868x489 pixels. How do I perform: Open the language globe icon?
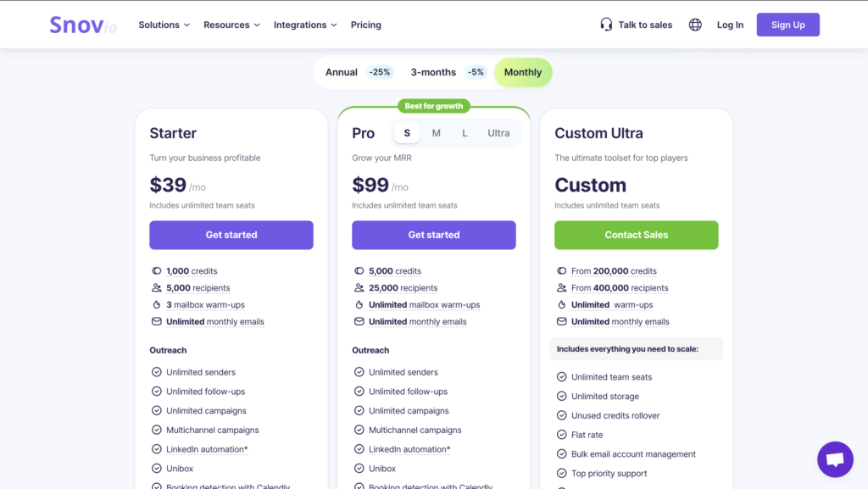pos(695,25)
